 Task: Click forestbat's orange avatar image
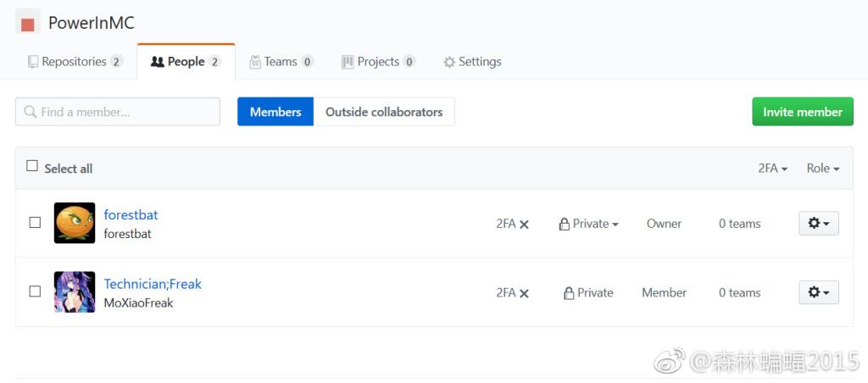click(75, 224)
